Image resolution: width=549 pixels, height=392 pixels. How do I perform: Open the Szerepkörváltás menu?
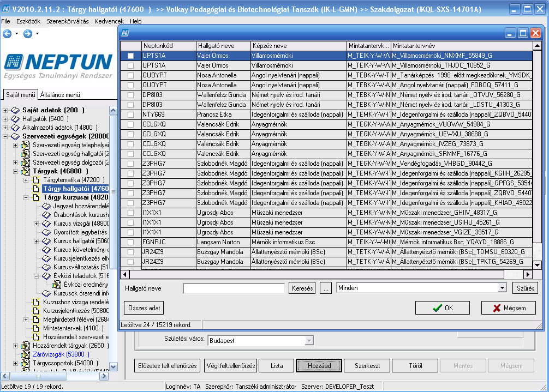tap(68, 21)
